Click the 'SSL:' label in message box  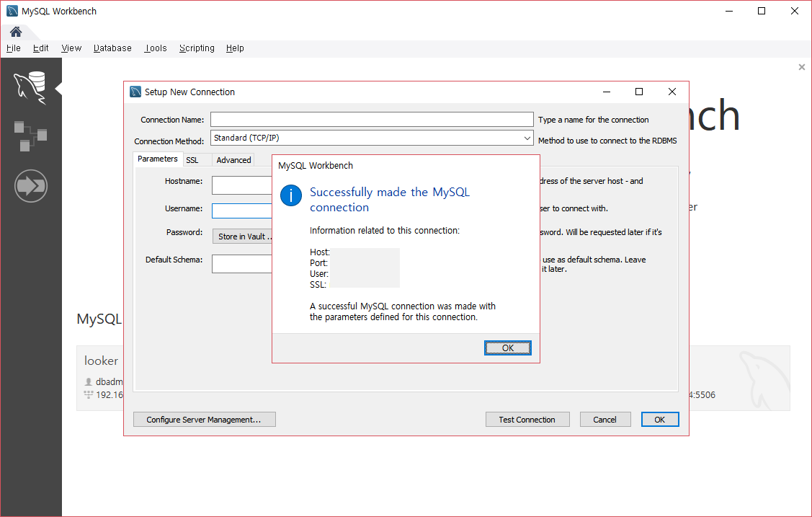[x=318, y=285]
